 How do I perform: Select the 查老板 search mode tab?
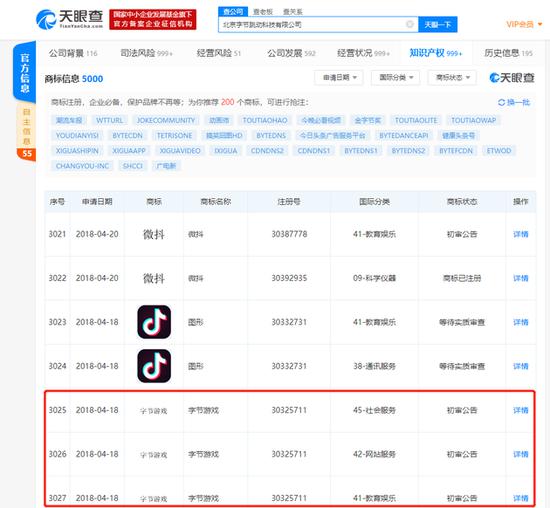pos(263,12)
